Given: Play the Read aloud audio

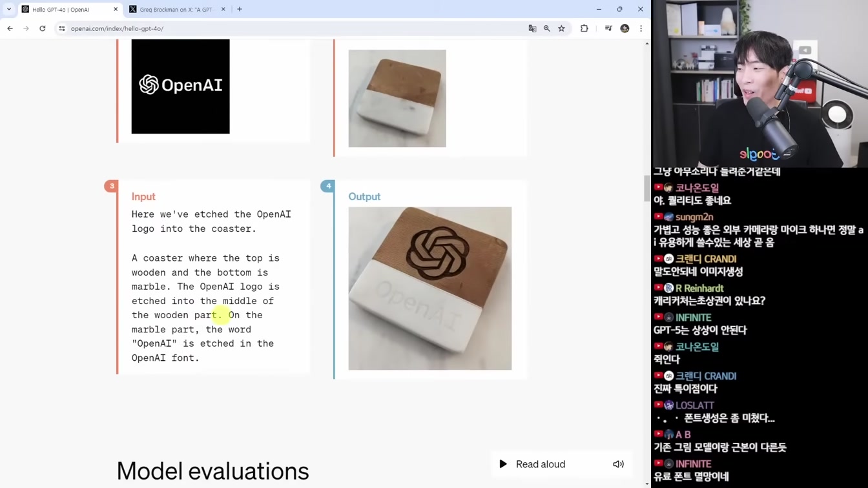Looking at the screenshot, I should 503,464.
